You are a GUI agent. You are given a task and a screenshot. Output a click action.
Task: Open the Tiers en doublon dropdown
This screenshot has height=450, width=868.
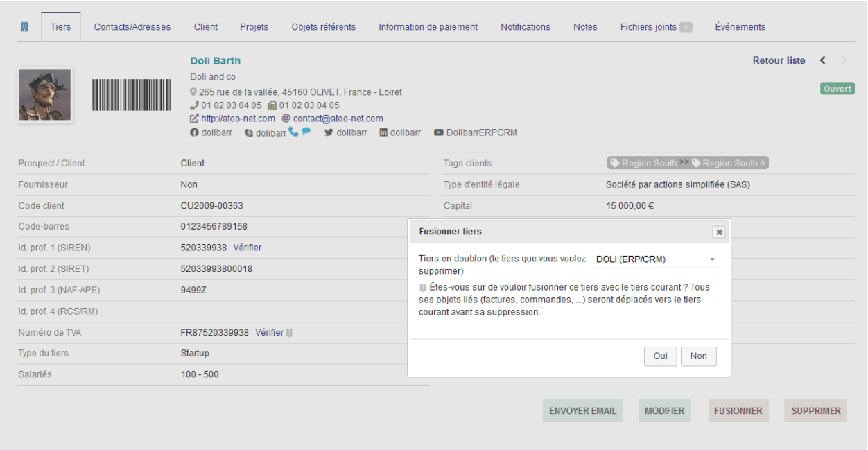tap(656, 259)
